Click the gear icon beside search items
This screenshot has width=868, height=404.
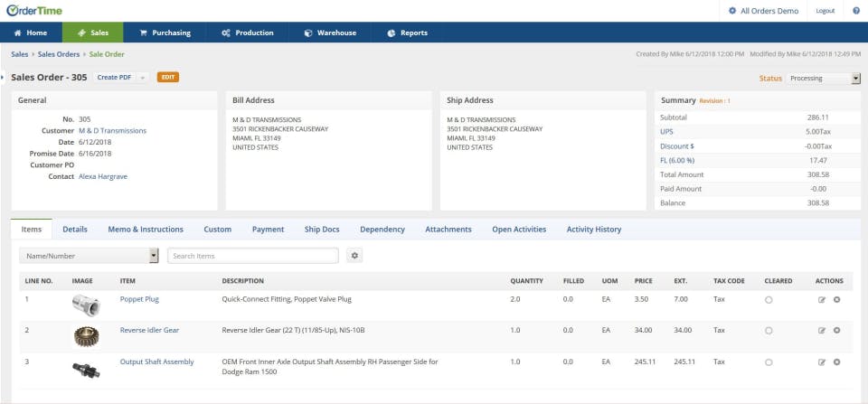pos(355,256)
